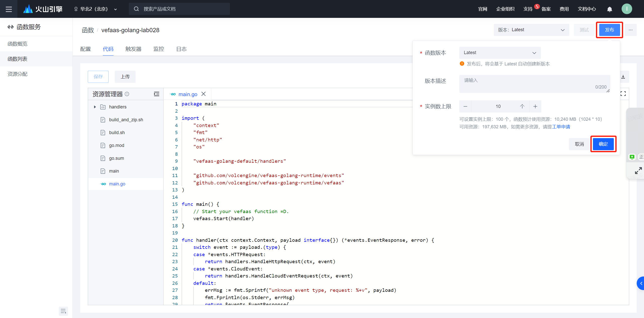This screenshot has height=318, width=644.
Task: Click the 确定 confirm button
Action: (603, 144)
